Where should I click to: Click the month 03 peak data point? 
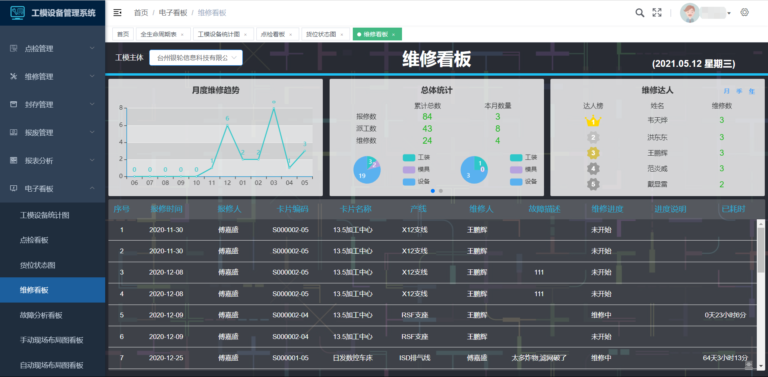(x=274, y=108)
